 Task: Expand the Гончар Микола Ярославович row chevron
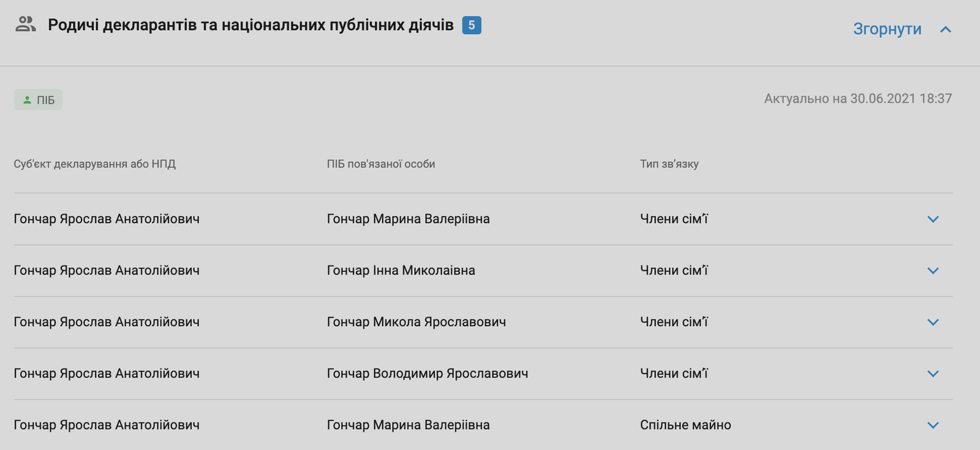coord(933,322)
